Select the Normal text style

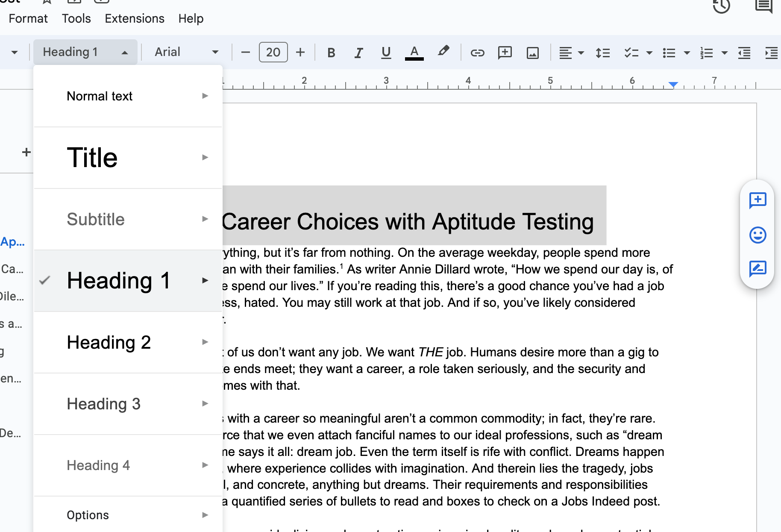coord(100,96)
